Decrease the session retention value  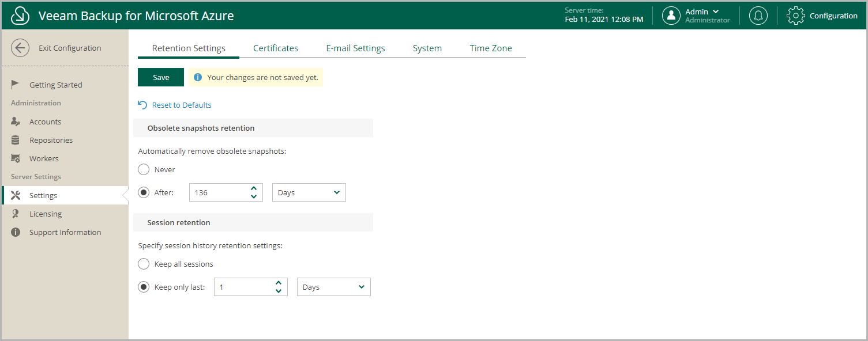click(x=279, y=291)
